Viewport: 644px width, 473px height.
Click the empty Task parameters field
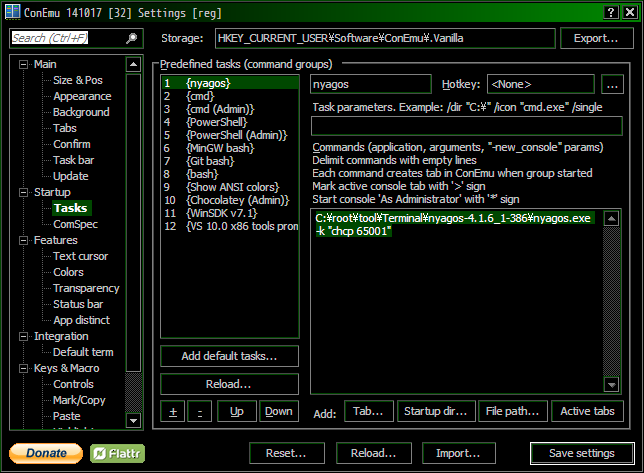click(x=467, y=126)
